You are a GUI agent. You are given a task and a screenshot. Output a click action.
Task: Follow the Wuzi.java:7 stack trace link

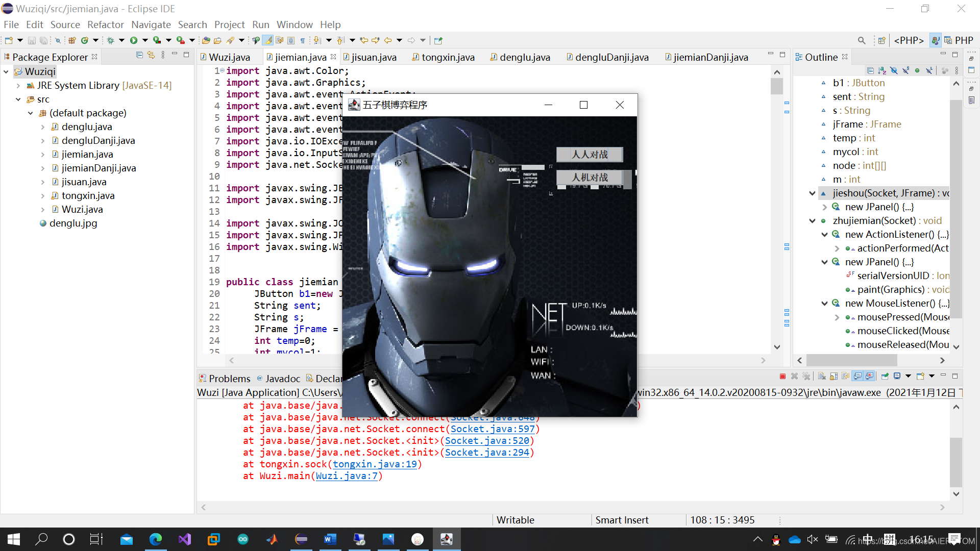(x=347, y=477)
